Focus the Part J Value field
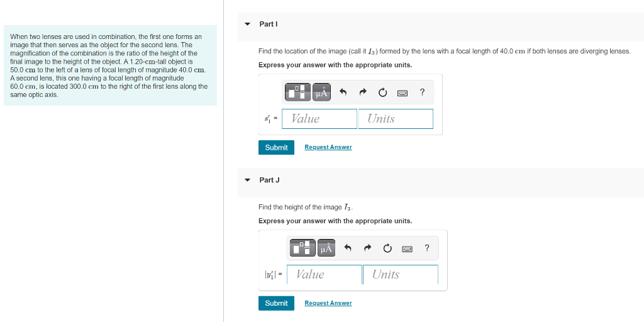Image resolution: width=644 pixels, height=322 pixels. [325, 274]
